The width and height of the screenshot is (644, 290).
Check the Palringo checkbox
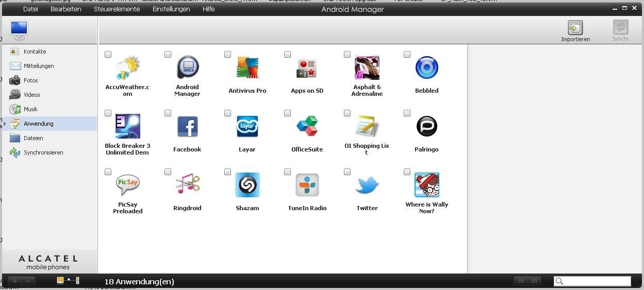click(407, 113)
